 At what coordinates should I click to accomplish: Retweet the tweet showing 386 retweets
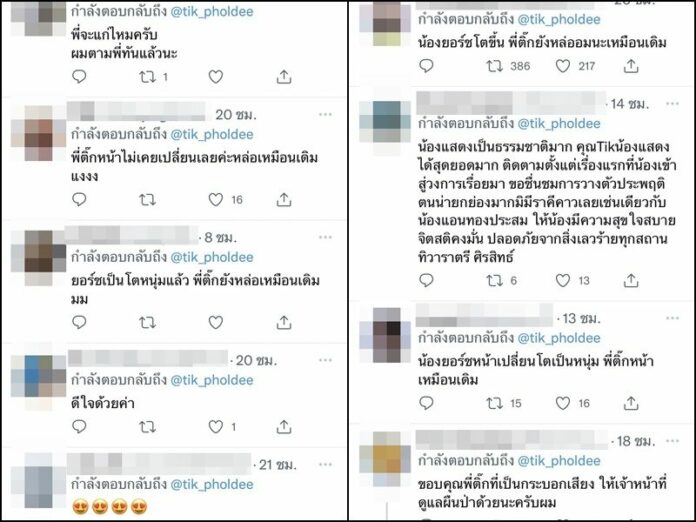[494, 66]
